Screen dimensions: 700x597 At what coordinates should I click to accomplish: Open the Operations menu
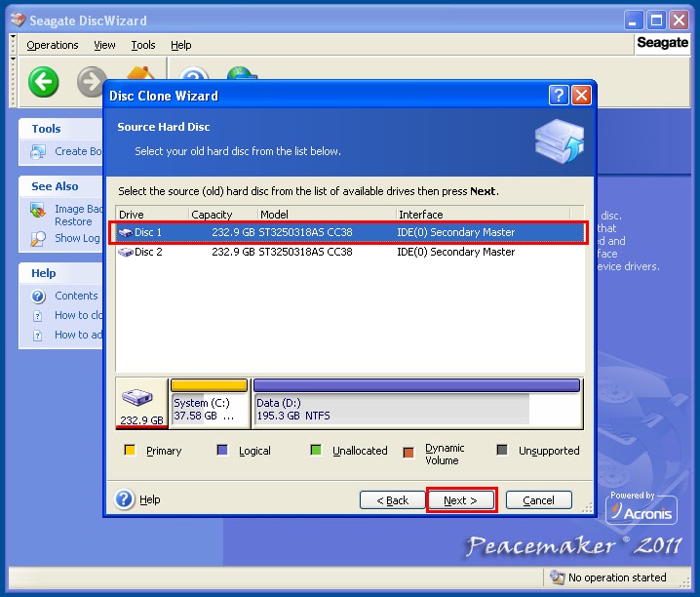53,45
